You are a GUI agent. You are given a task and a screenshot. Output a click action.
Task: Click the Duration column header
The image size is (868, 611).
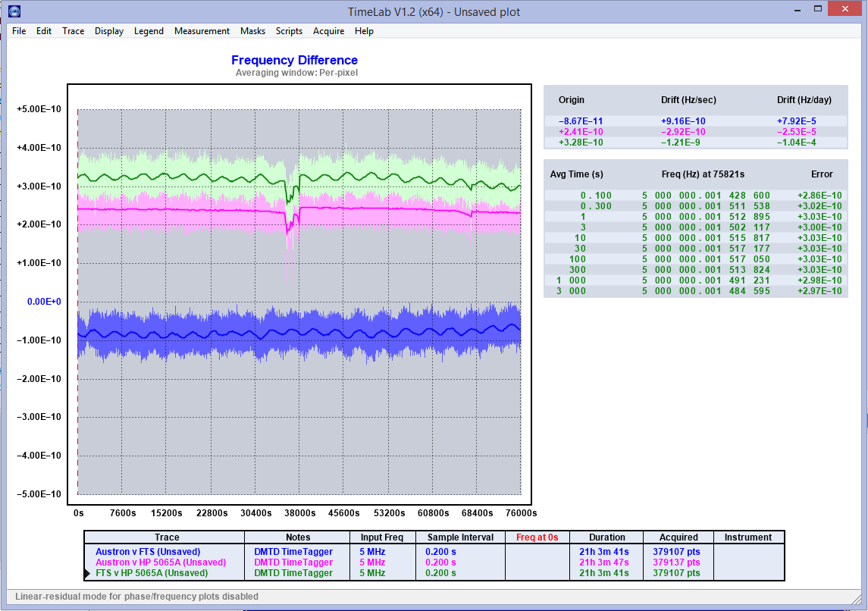coord(607,537)
